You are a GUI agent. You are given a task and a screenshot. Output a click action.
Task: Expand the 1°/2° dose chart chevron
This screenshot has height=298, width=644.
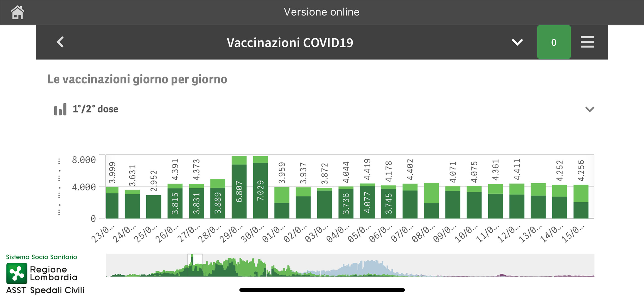[590, 109]
